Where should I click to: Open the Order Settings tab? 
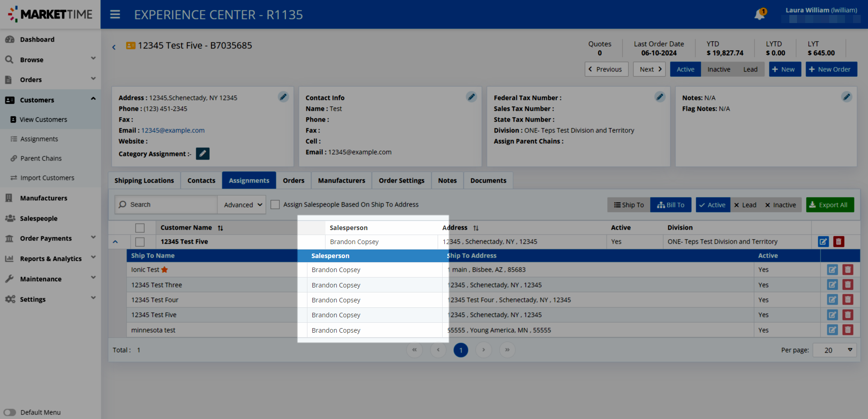point(401,180)
